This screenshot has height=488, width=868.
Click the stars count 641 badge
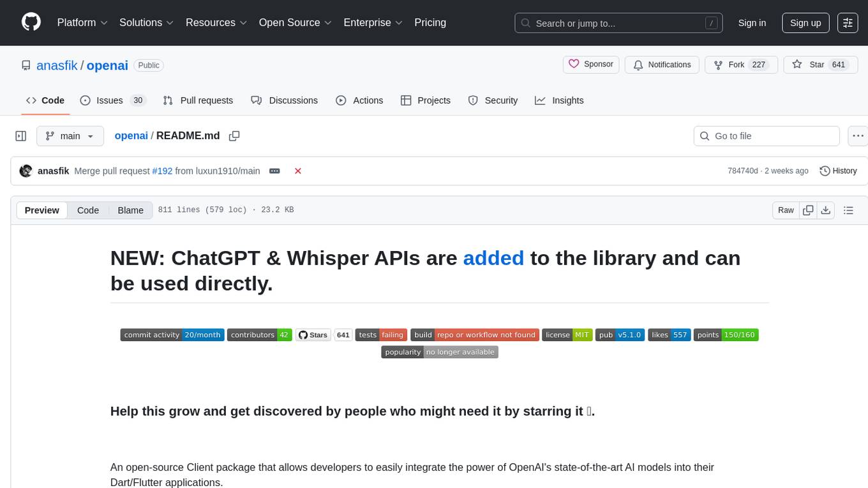[343, 335]
